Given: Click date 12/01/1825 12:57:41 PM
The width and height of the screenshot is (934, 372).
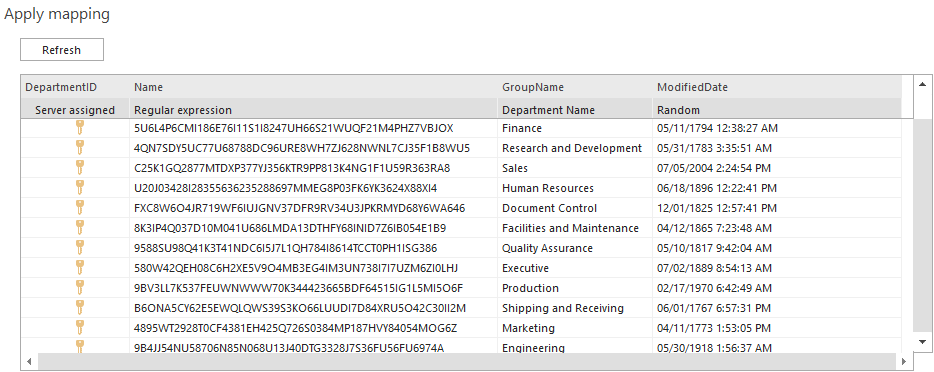Looking at the screenshot, I should point(717,208).
